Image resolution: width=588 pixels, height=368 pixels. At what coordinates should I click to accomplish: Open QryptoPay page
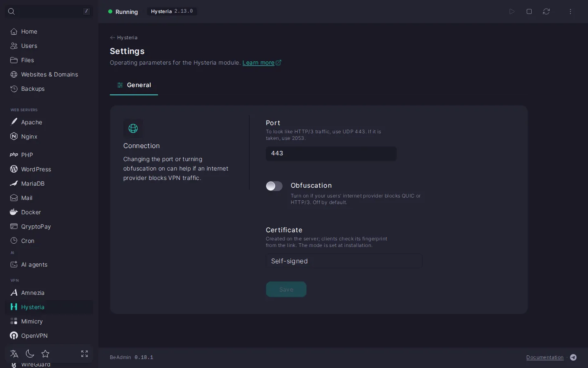click(49, 227)
